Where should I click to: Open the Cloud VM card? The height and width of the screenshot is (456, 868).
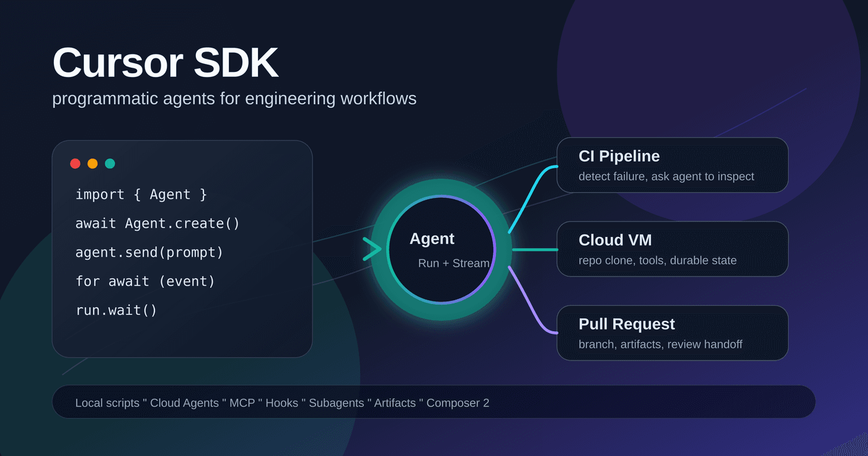tap(672, 249)
